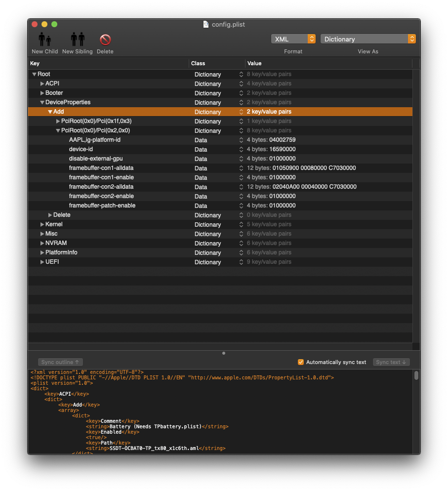448x491 pixels.
Task: Click class stepper for framebuffer-con1-alldata row
Action: click(241, 168)
